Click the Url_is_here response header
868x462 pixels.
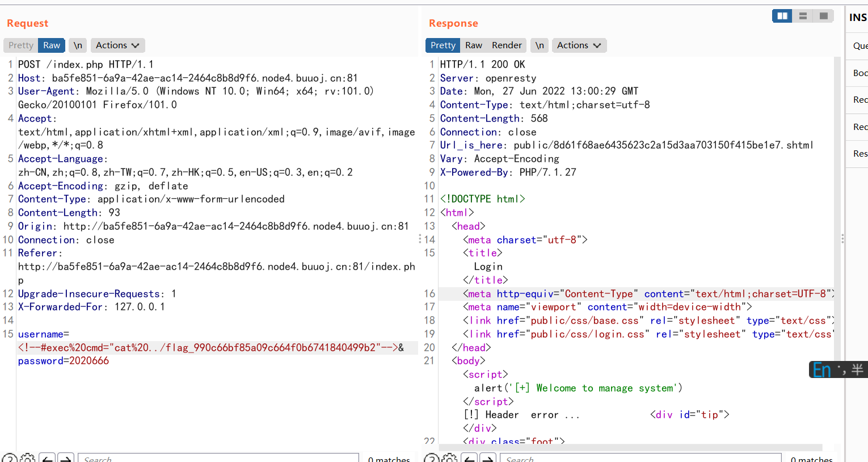pos(627,145)
